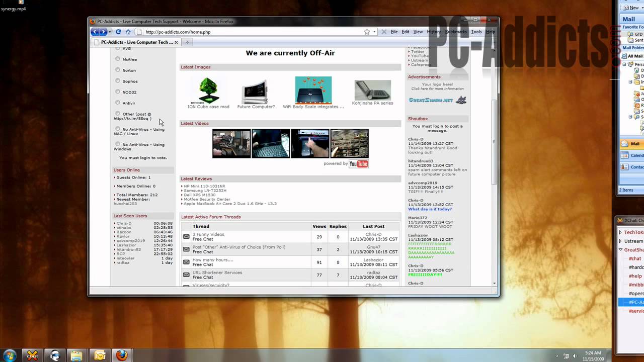Open user Chris-D in Last Seen Users
The width and height of the screenshot is (644, 362).
pos(124,223)
